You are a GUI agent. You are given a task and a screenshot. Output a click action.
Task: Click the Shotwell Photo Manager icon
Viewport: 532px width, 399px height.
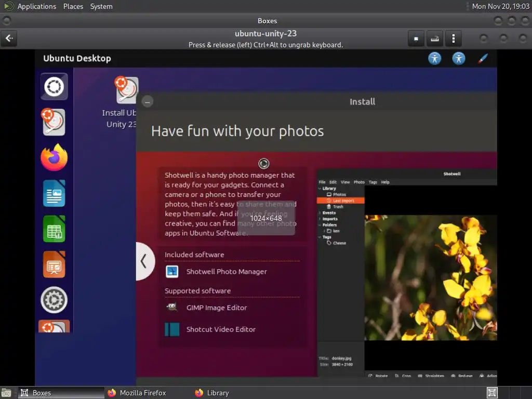(x=172, y=271)
